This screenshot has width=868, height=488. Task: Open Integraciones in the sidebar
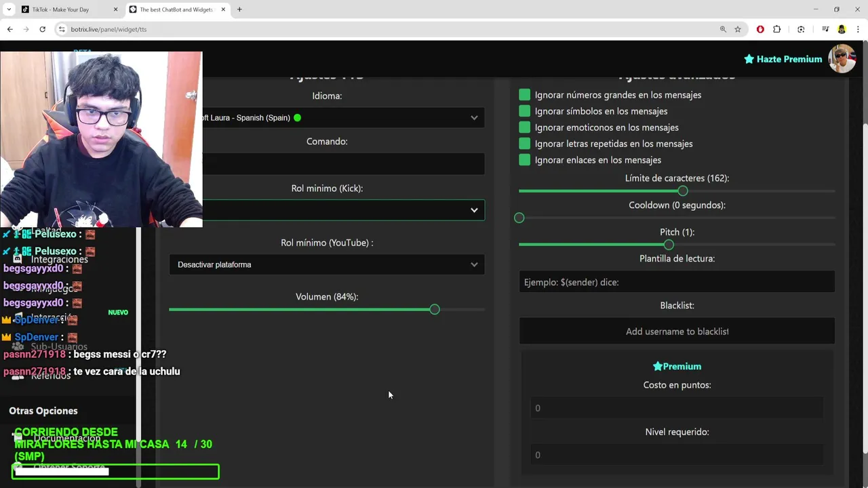pyautogui.click(x=60, y=260)
